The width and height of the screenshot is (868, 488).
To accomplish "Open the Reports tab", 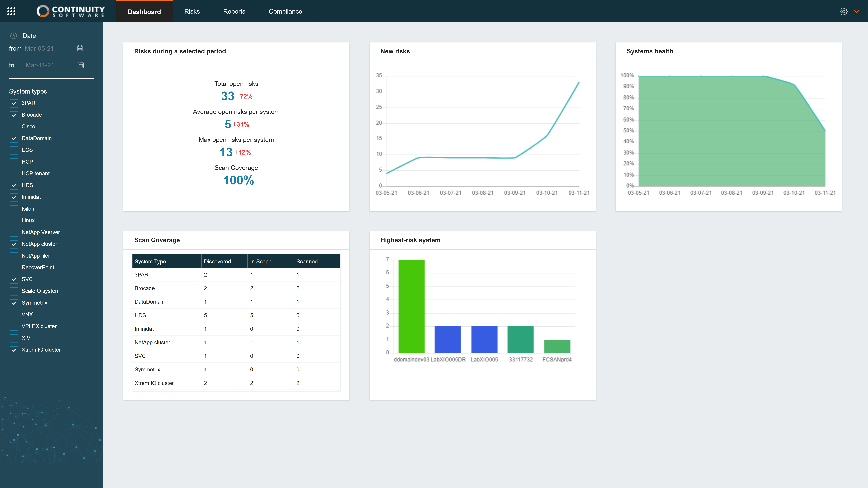I will [234, 11].
